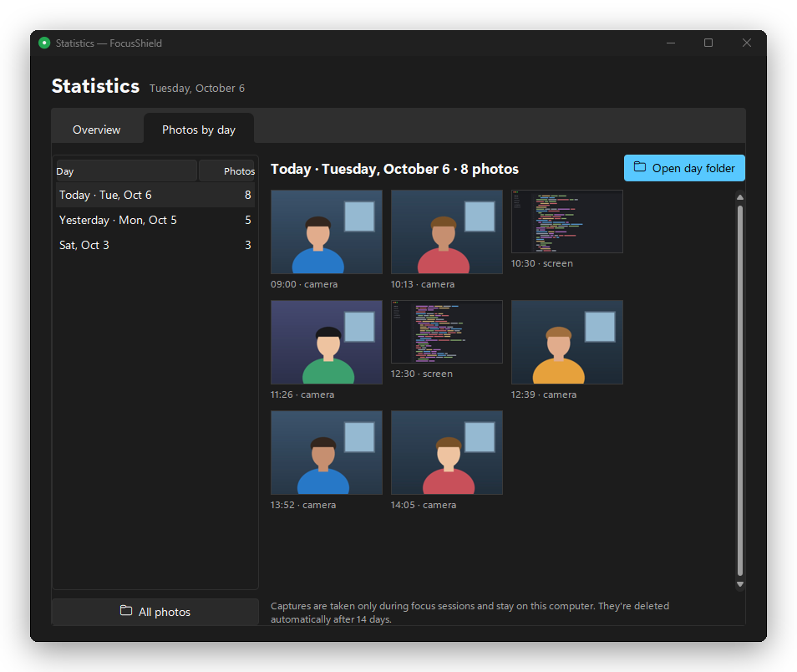The height and width of the screenshot is (672, 797).
Task: Maximize the FocusShield Statistics window
Action: [708, 43]
